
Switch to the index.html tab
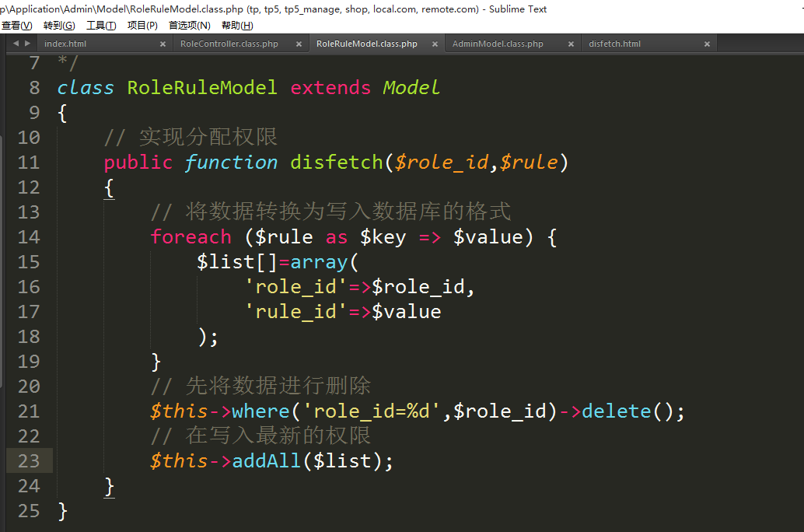(x=66, y=44)
